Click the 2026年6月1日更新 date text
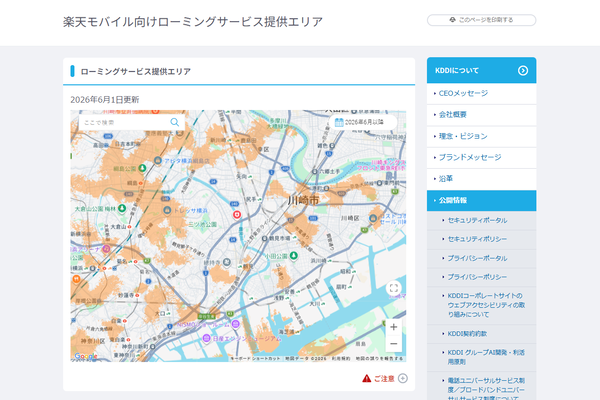The width and height of the screenshot is (600, 400). coord(105,100)
